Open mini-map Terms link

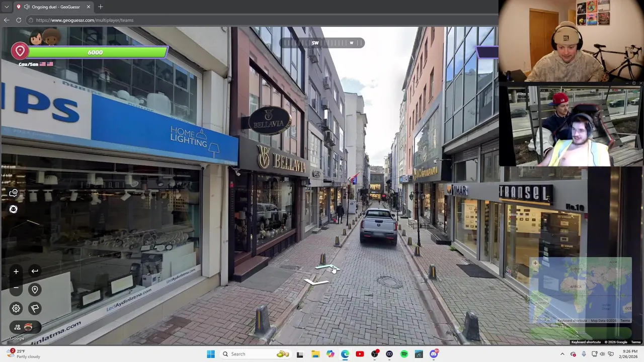coord(625,321)
